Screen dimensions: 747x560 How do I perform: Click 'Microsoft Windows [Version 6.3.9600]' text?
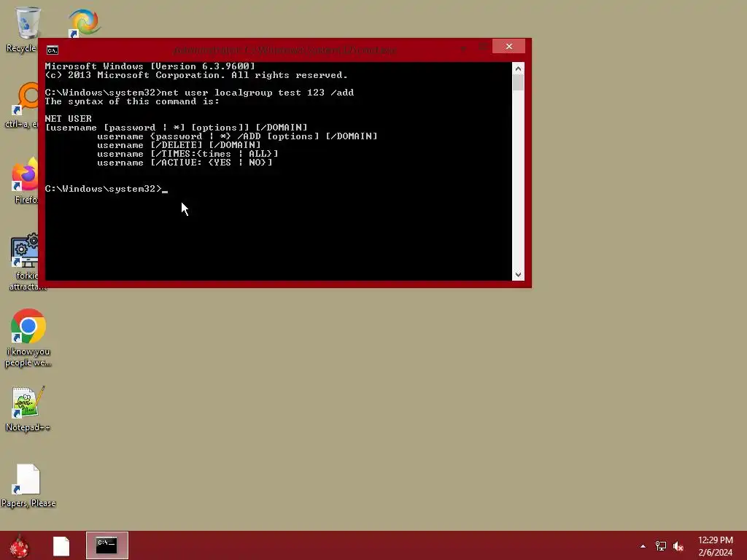(150, 66)
